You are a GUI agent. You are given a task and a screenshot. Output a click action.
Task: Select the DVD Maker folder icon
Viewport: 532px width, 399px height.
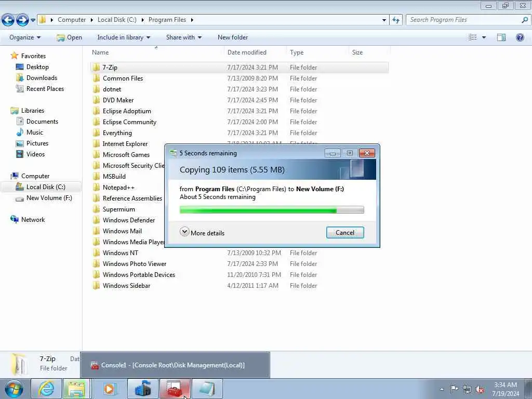click(x=96, y=100)
